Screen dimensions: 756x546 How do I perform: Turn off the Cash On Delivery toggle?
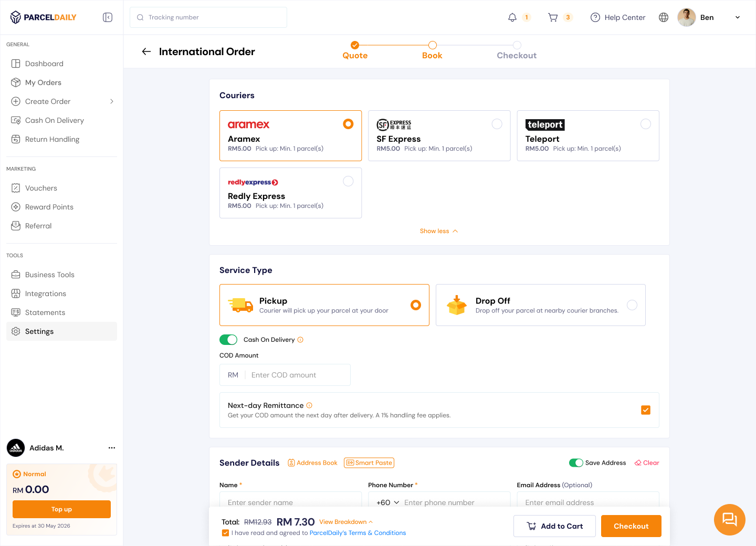[228, 340]
